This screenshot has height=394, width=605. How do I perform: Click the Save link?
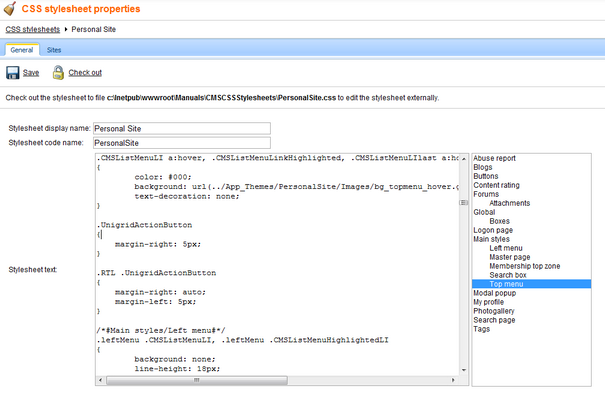(x=31, y=73)
